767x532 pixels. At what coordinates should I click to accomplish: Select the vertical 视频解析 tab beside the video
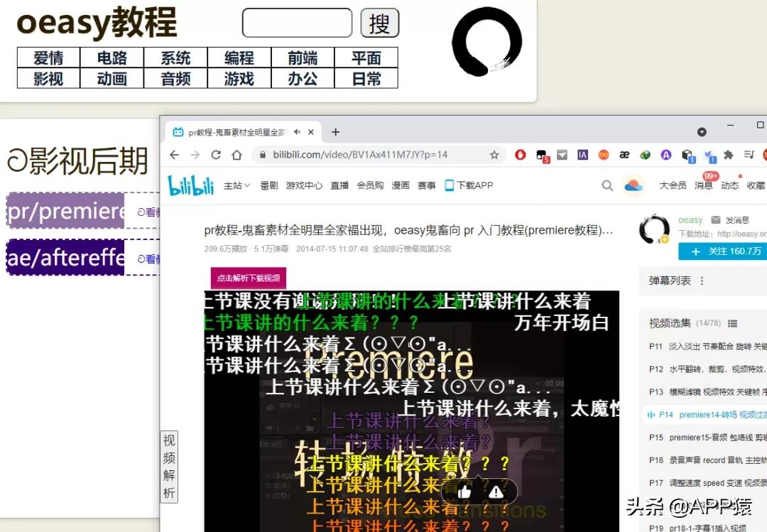(x=168, y=465)
